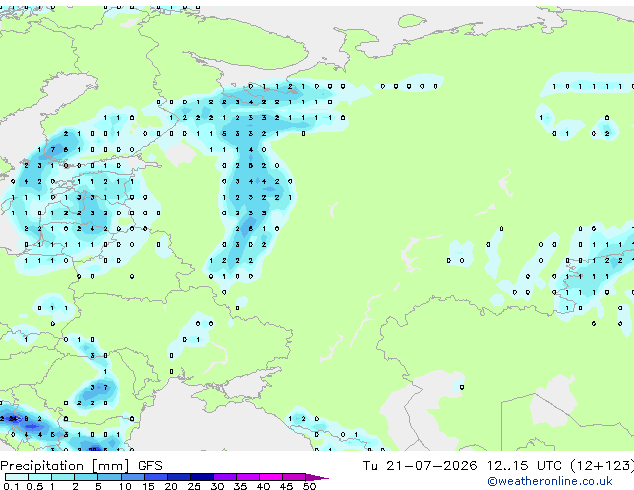Select the 'Precipitation [mm] GFS' title text
The height and width of the screenshot is (490, 634).
[81, 466]
